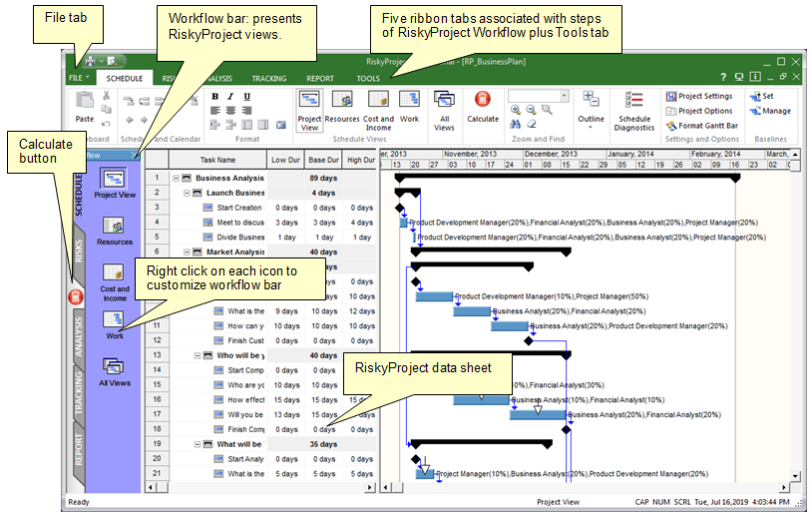812x514 pixels.
Task: Select the vertical TRACKING workflow tab
Action: click(x=78, y=393)
